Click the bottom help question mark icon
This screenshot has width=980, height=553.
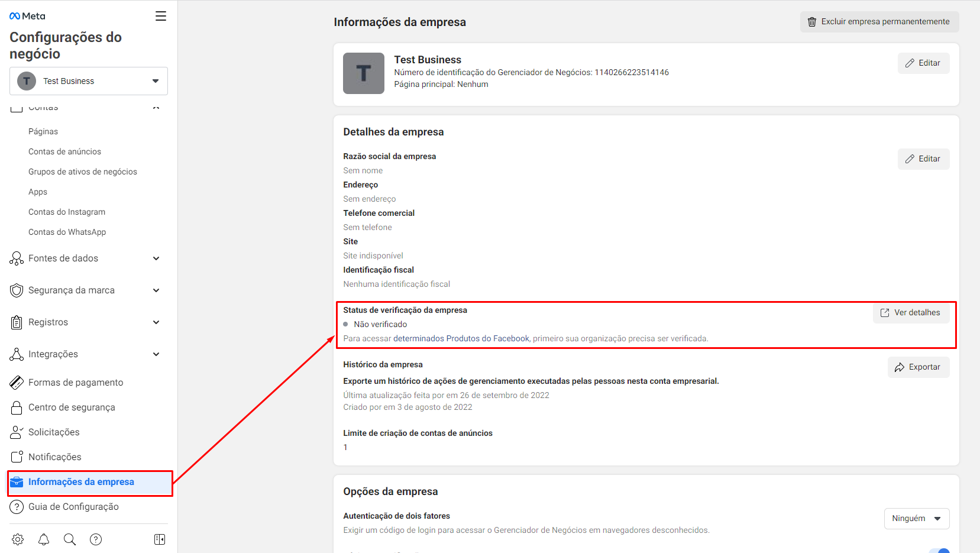click(x=96, y=539)
